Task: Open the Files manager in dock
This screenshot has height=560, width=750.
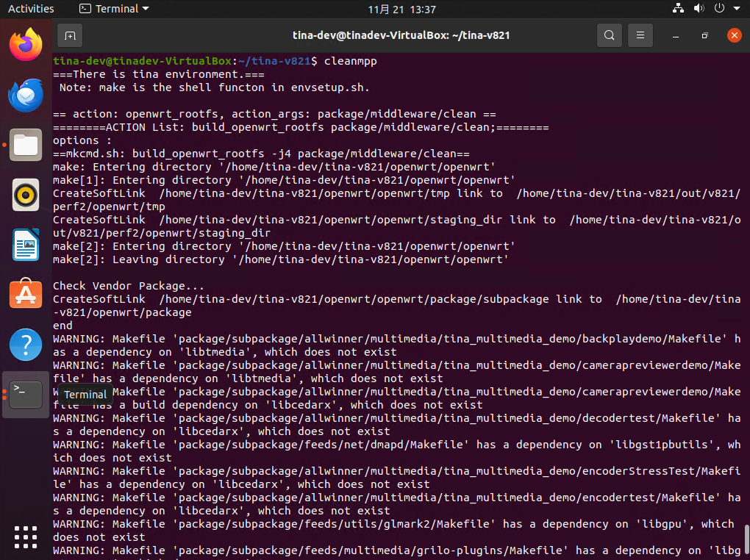Action: point(26,145)
